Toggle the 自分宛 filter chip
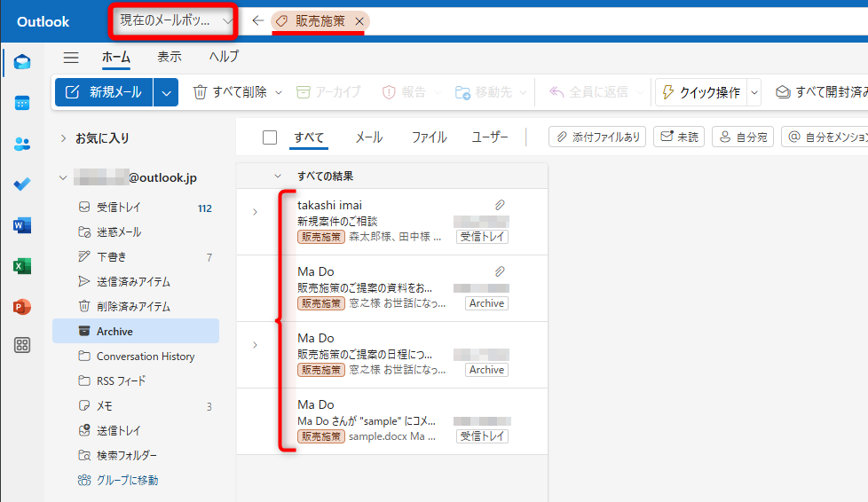The height and width of the screenshot is (502, 868). coord(743,137)
